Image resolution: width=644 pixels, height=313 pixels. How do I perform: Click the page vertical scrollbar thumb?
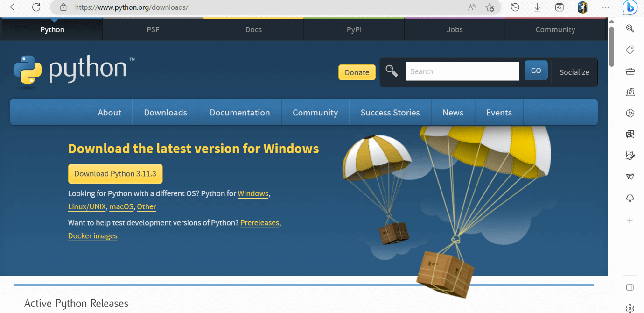[x=611, y=47]
